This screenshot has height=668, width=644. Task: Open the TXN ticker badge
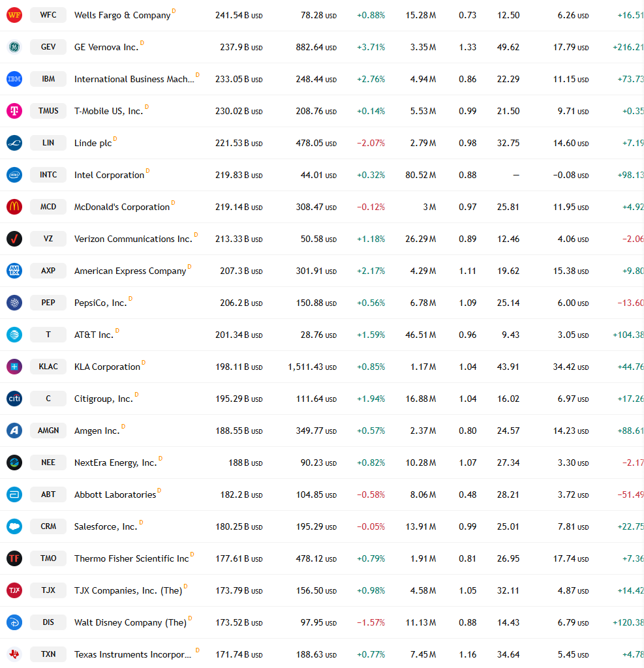click(x=48, y=654)
